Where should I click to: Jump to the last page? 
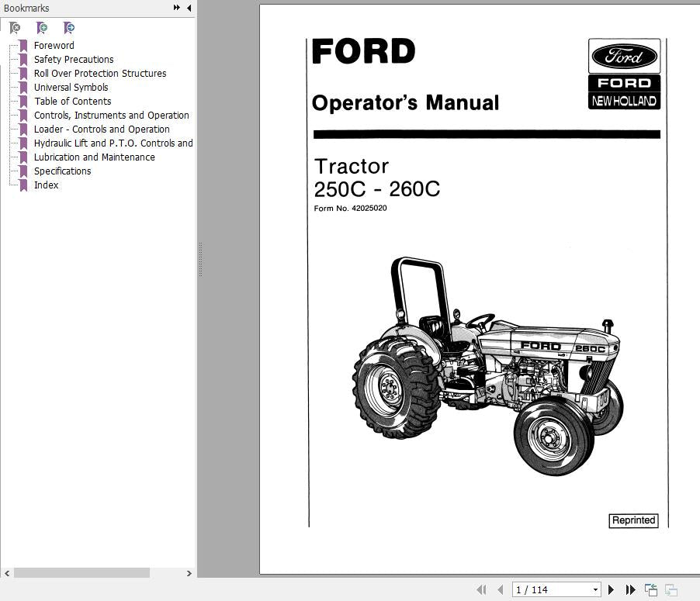[630, 590]
